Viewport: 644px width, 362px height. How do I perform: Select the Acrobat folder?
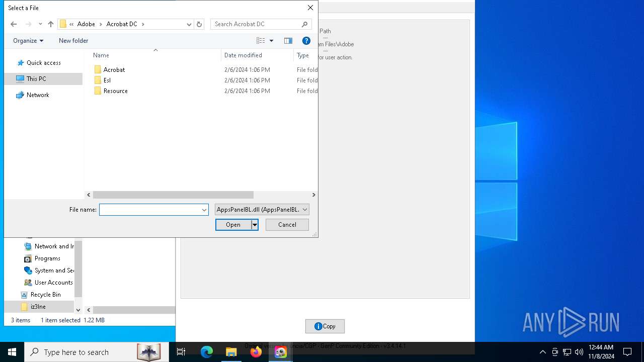(114, 70)
